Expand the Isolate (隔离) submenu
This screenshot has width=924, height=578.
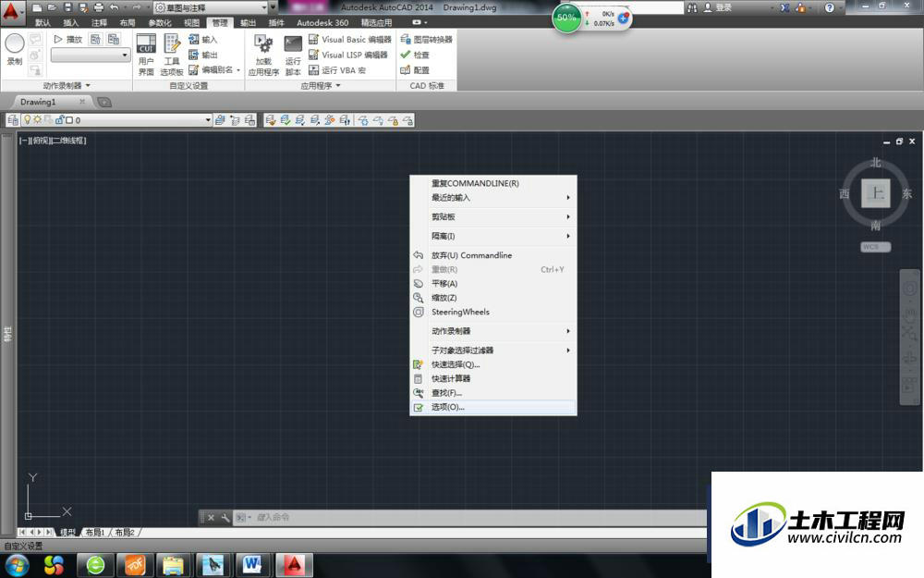point(493,236)
